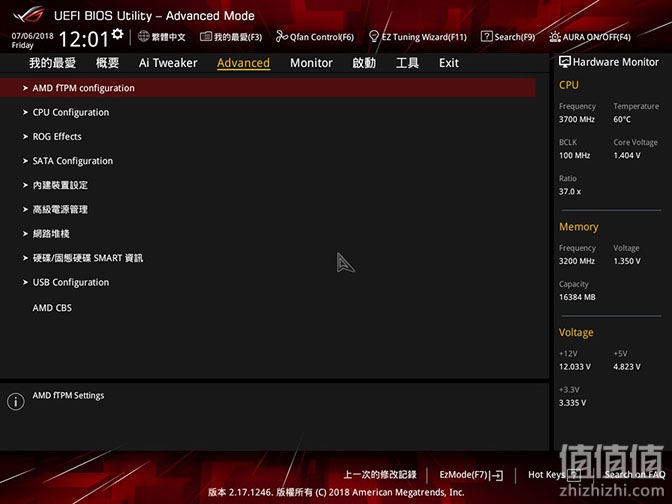Expand arrow beside USB Configuration

[25, 282]
